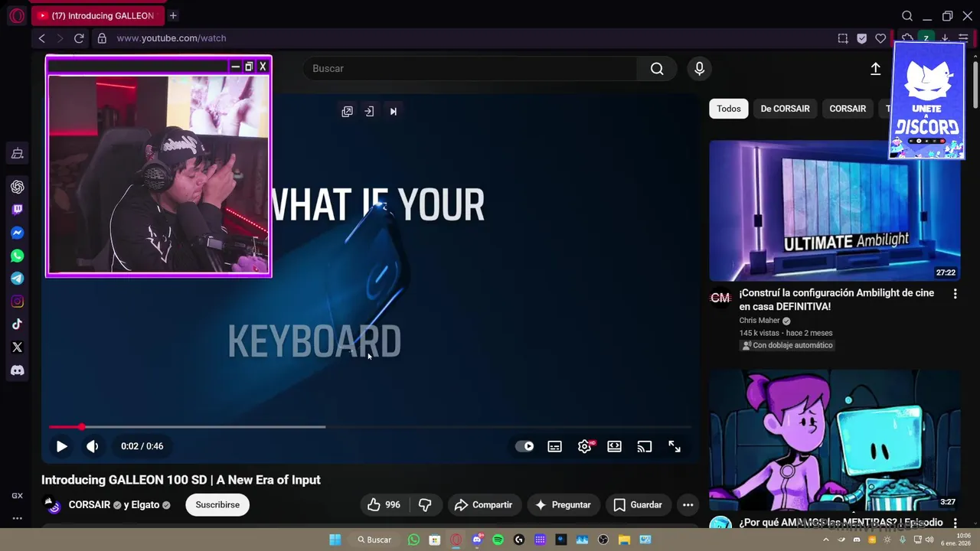
Task: Open ChatGPT in the Opera sidebar
Action: [17, 187]
